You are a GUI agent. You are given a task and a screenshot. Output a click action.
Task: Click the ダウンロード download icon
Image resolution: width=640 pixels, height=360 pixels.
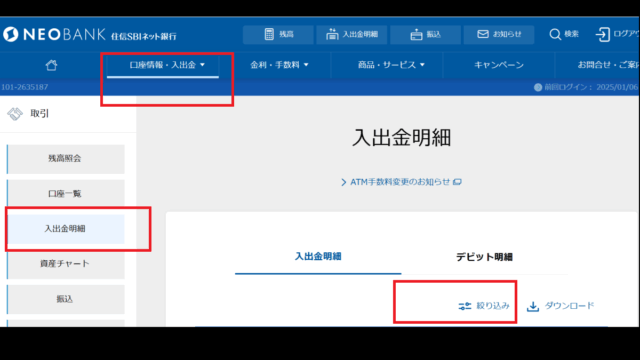533,306
